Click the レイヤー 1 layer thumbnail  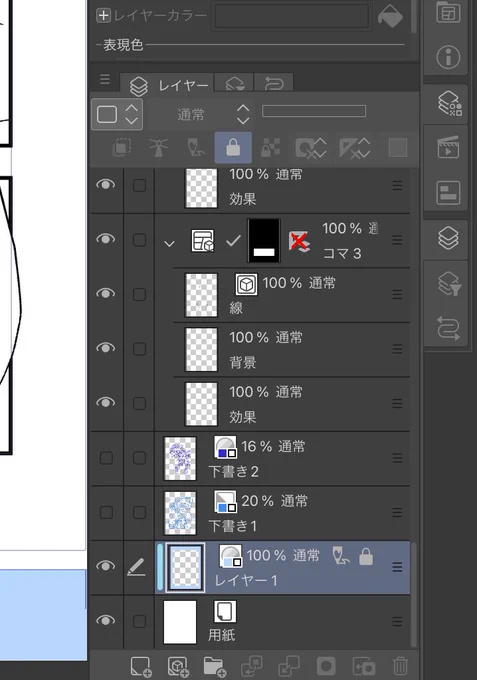tap(186, 567)
